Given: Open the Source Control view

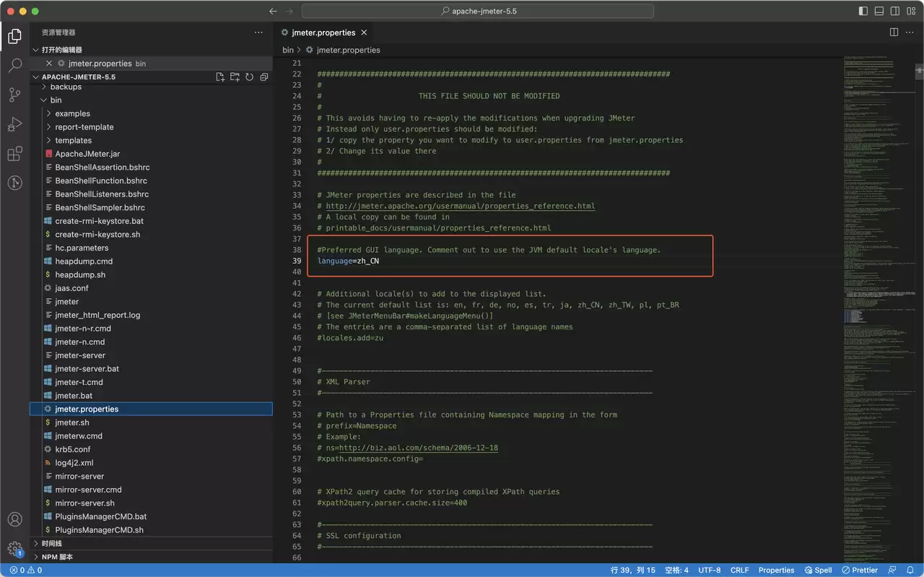Looking at the screenshot, I should coord(14,95).
